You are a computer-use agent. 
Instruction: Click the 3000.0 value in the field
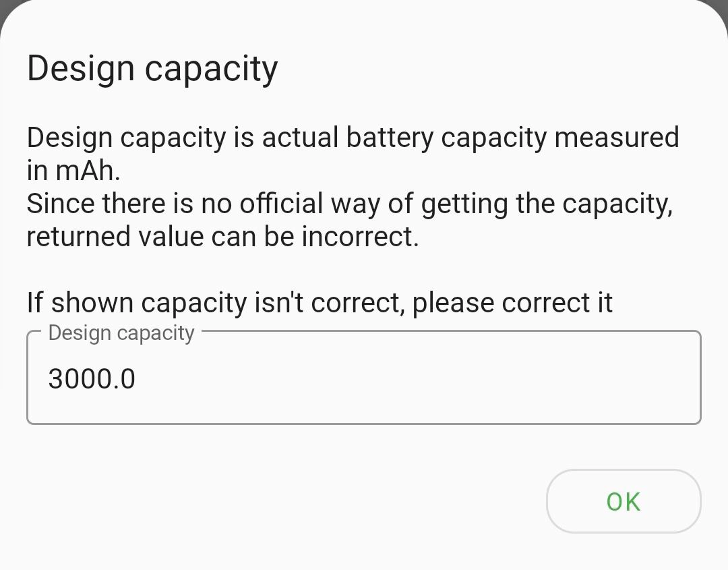pyautogui.click(x=92, y=379)
